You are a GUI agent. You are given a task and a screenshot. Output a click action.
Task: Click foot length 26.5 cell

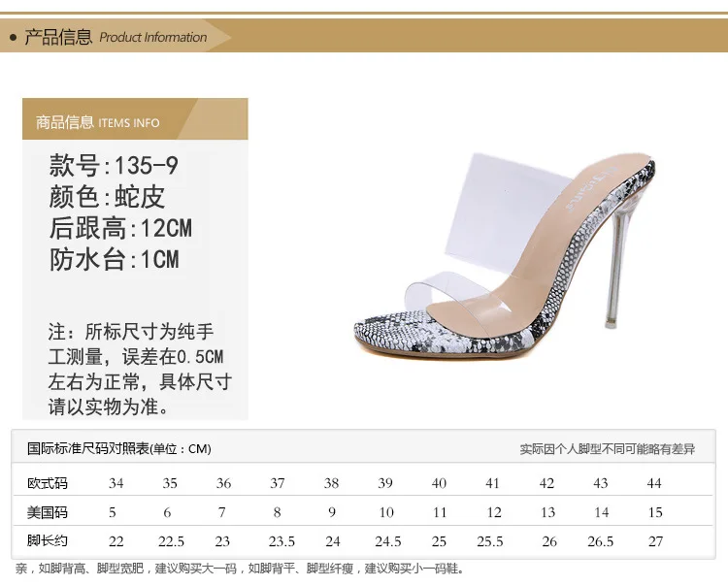[600, 541]
